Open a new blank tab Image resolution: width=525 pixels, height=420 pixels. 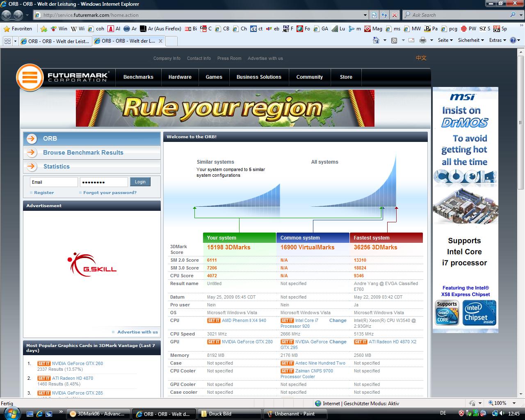[171, 41]
